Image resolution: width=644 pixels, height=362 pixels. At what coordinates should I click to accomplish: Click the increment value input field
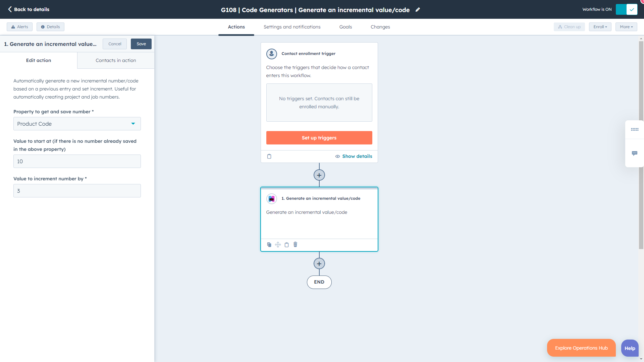coord(77,191)
